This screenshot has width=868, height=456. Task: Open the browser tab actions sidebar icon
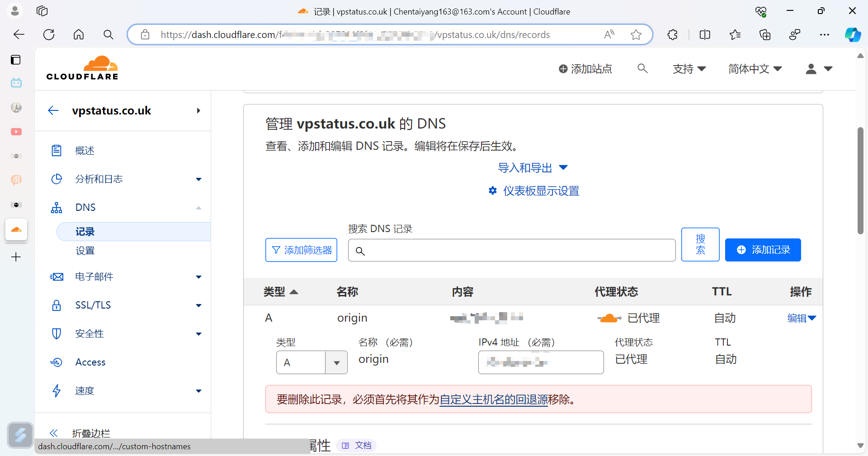(16, 60)
